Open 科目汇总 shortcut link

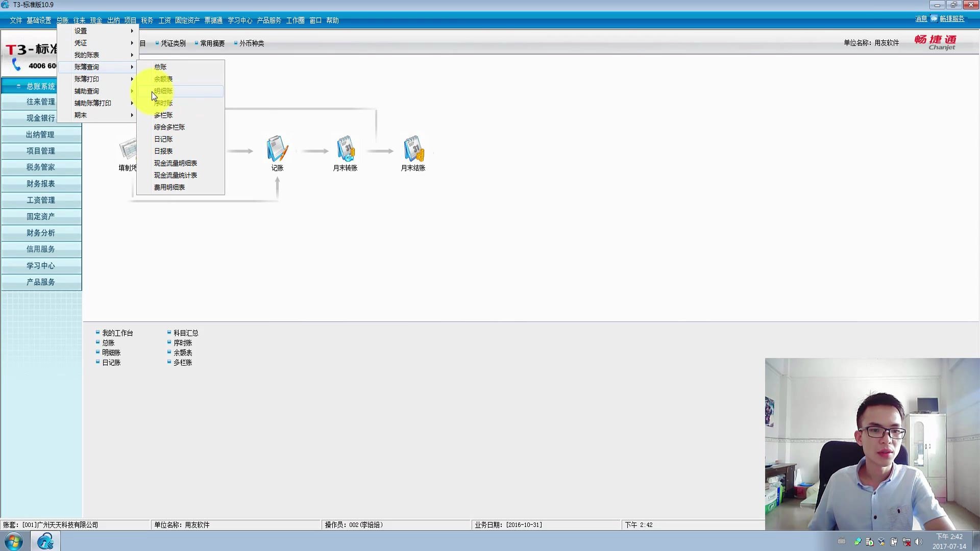click(x=185, y=333)
